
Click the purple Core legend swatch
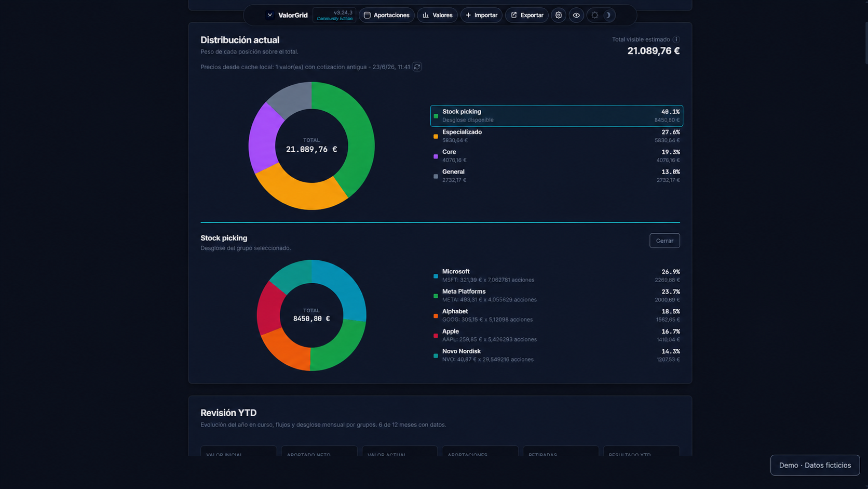click(x=436, y=156)
